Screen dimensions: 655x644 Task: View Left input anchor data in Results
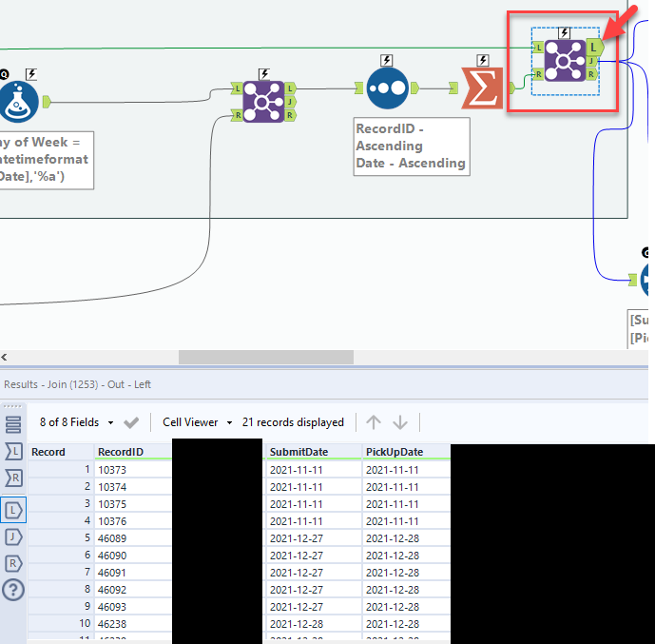(x=13, y=452)
